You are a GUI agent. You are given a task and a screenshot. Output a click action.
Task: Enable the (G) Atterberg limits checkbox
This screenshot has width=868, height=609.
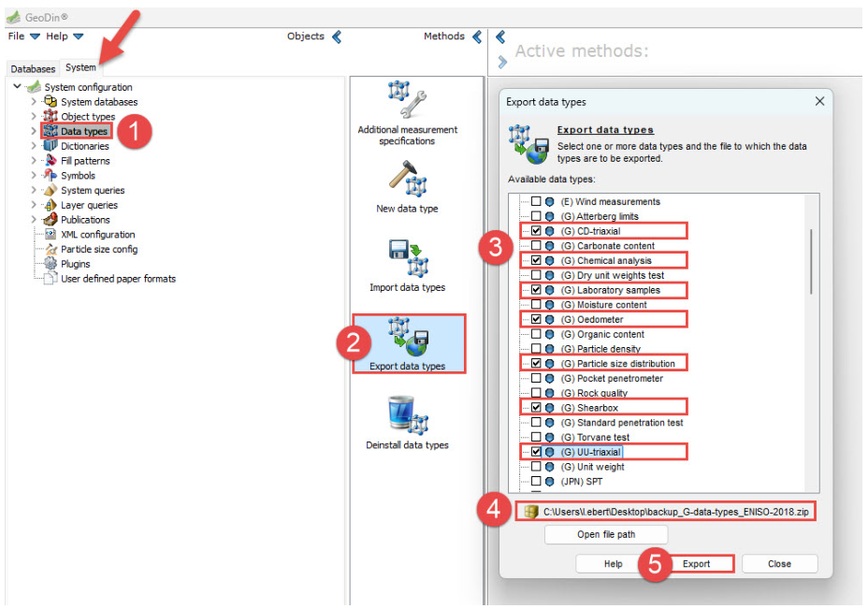click(535, 216)
